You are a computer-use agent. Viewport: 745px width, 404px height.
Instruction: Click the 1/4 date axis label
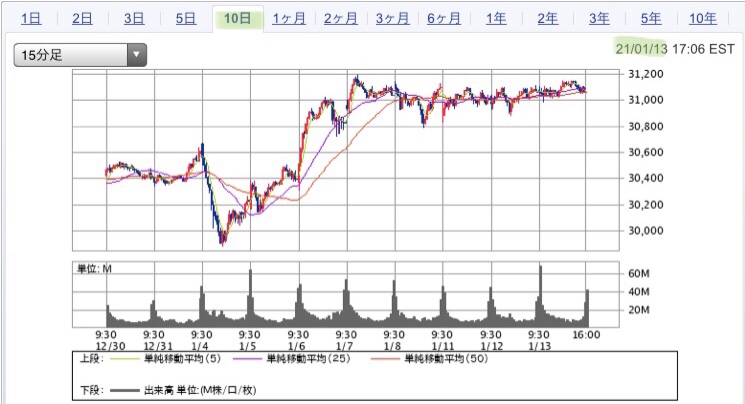pyautogui.click(x=200, y=346)
